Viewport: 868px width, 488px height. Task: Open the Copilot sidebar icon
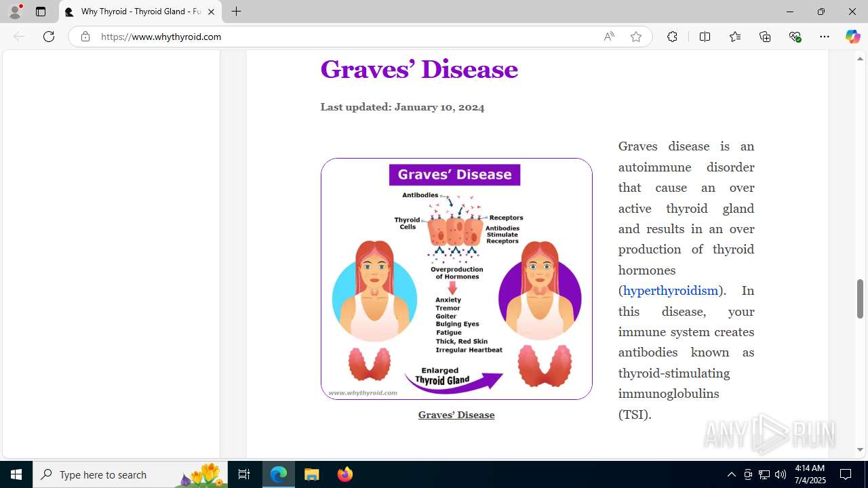coord(852,37)
